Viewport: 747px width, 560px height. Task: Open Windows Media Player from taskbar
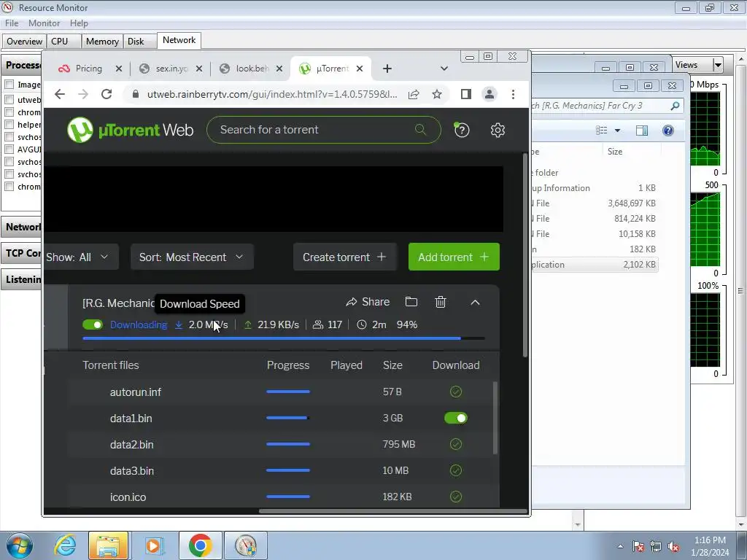[x=153, y=545]
